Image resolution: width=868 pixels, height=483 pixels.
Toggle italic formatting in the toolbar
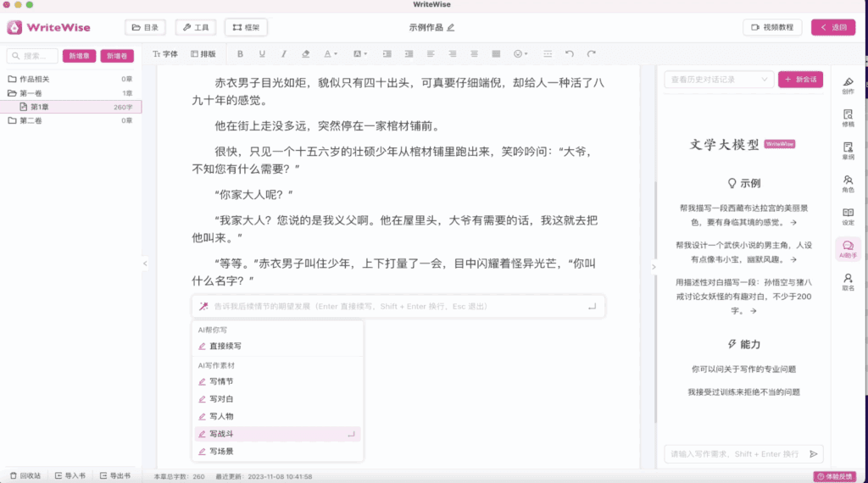pyautogui.click(x=284, y=54)
